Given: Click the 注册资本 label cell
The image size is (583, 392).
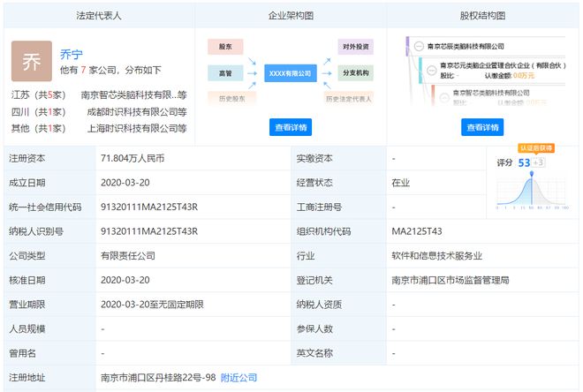Looking at the screenshot, I should (49, 159).
